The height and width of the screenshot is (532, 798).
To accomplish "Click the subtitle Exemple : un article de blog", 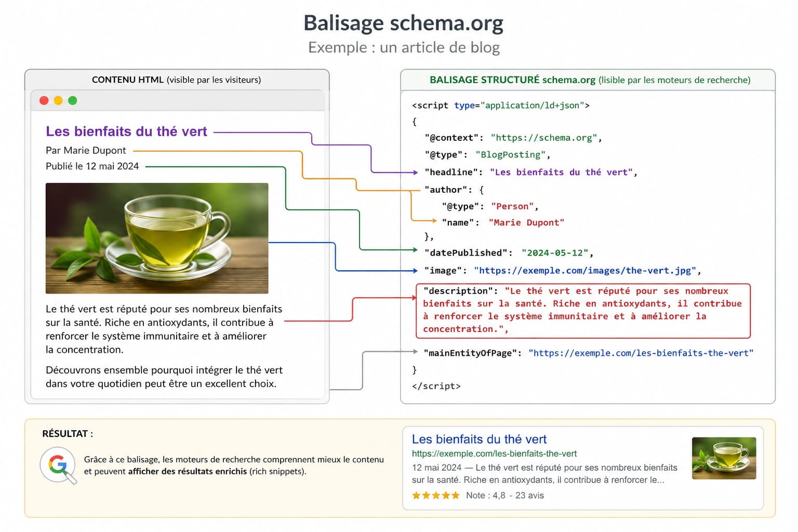I will (x=404, y=47).
